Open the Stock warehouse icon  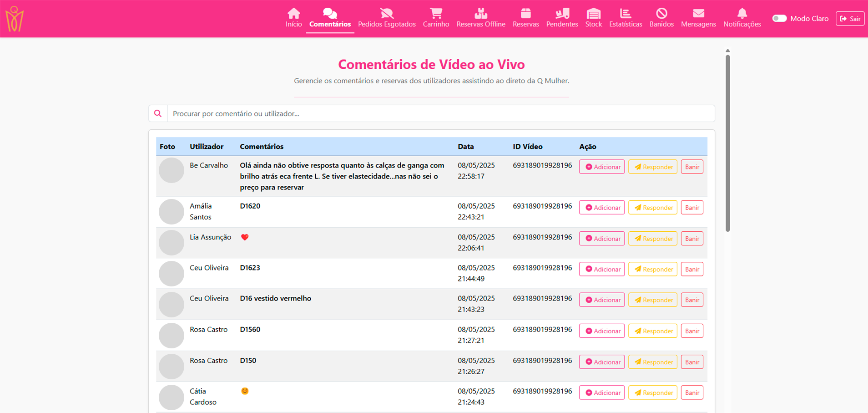tap(593, 13)
